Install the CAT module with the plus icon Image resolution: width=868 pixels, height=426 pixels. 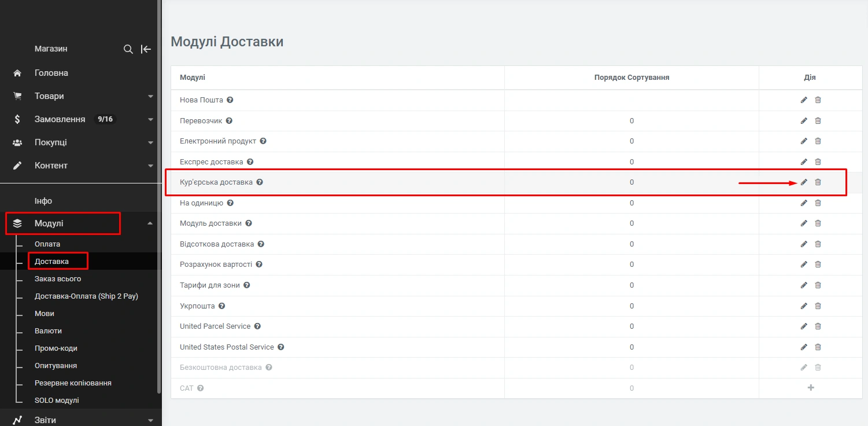pyautogui.click(x=811, y=388)
